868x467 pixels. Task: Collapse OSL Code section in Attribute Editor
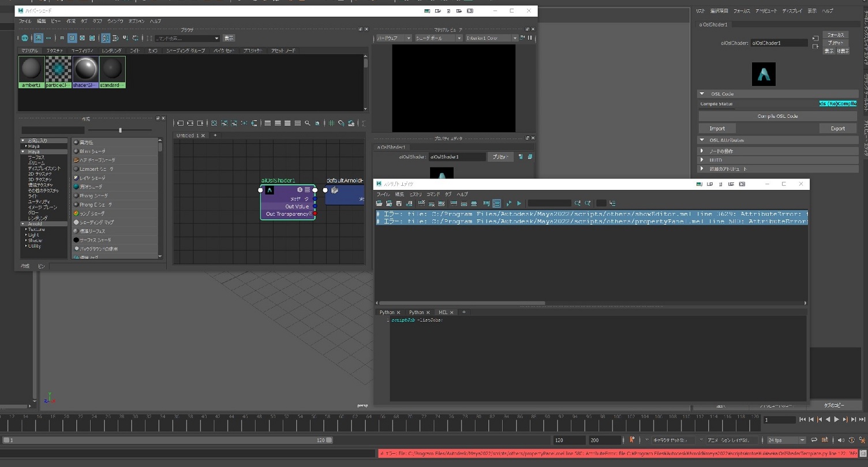702,94
